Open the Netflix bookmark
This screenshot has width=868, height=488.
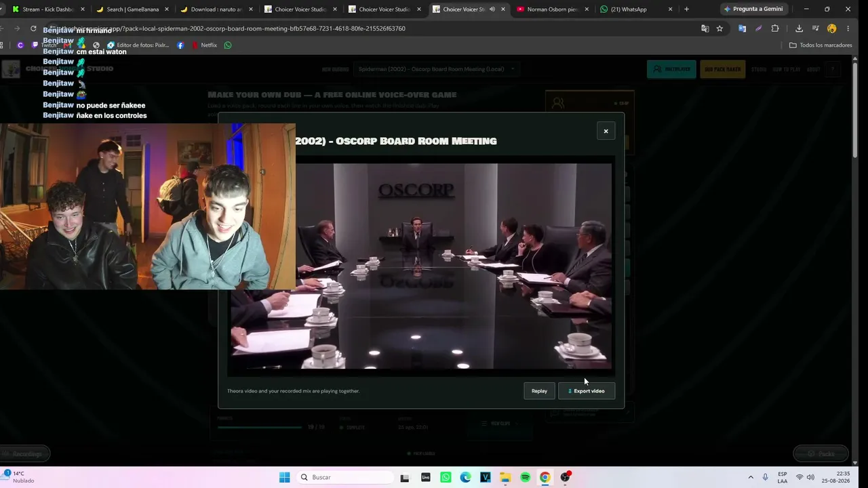(204, 45)
